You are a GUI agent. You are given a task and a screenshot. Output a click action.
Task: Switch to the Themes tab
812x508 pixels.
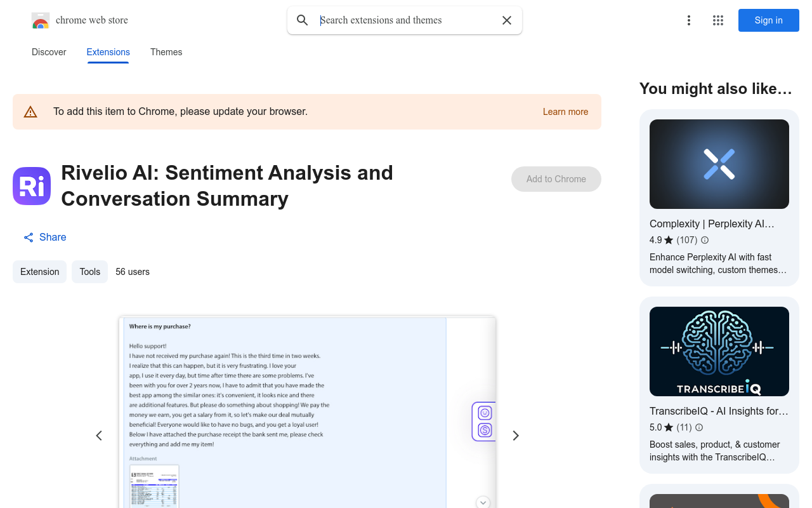coord(166,52)
